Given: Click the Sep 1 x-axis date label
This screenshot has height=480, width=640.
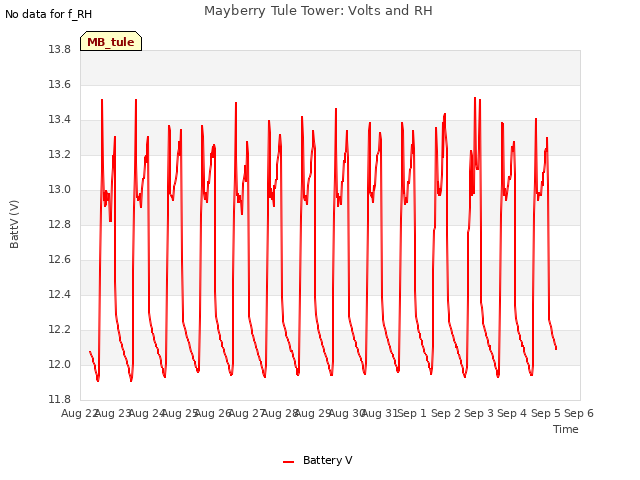Looking at the screenshot, I should 412,413.
